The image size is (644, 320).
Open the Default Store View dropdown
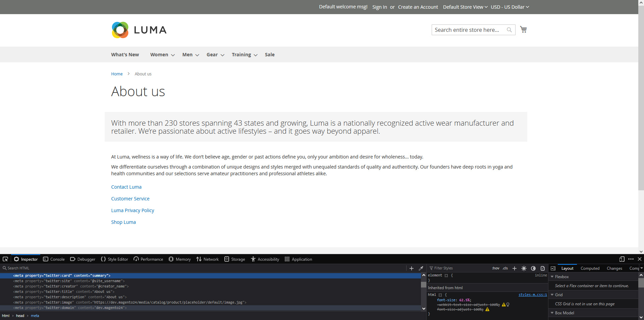point(465,7)
